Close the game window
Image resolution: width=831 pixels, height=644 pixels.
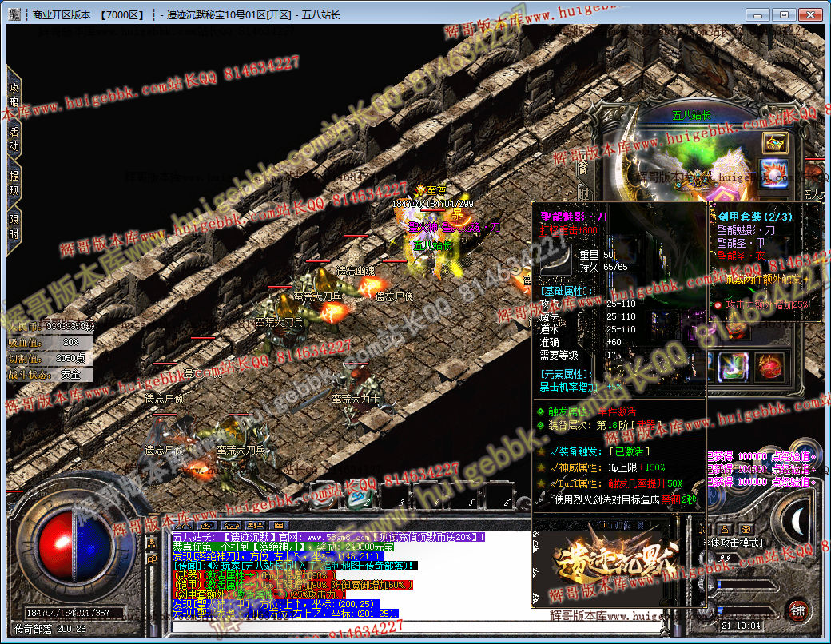810,15
